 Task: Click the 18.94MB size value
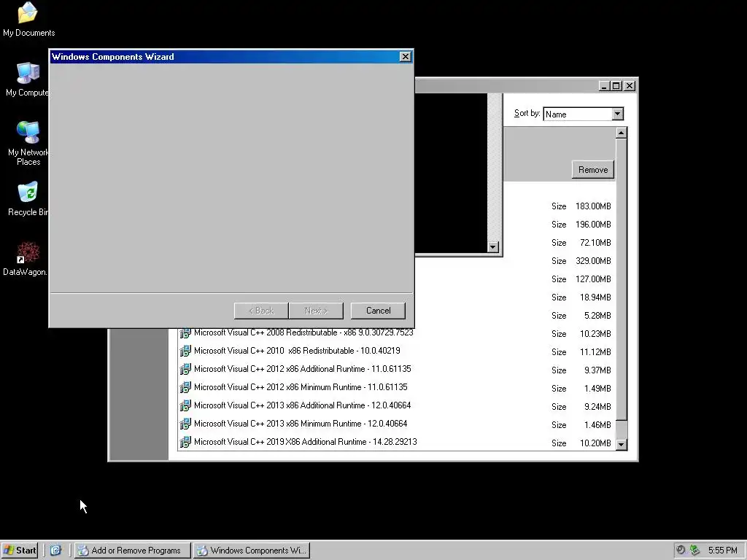(x=595, y=297)
